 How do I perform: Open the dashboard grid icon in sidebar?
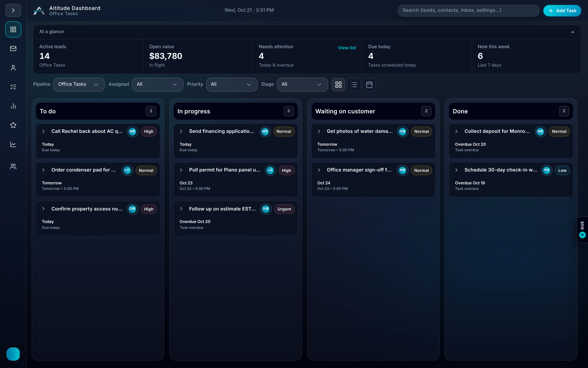tap(13, 29)
